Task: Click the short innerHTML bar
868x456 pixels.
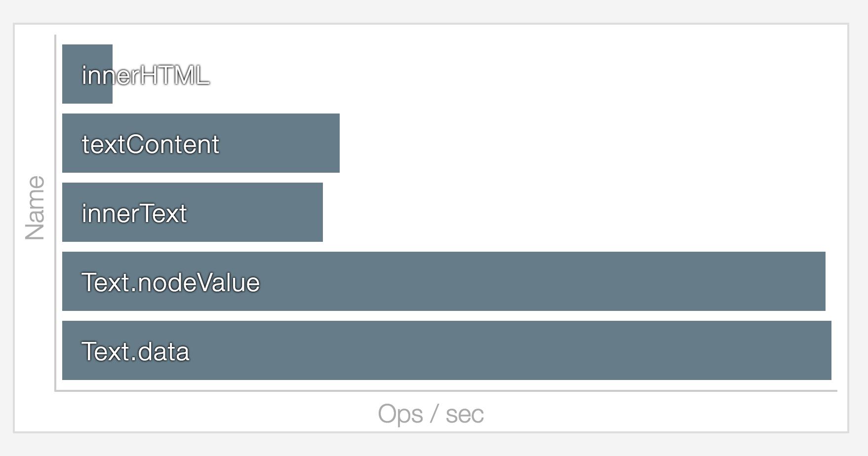Action: tap(87, 74)
